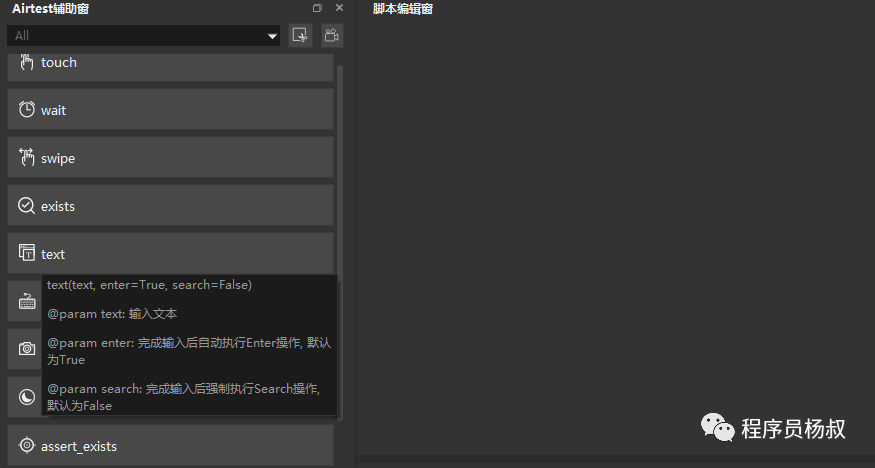The height and width of the screenshot is (468, 875).
Task: Click the assert_exists target icon
Action: [x=26, y=445]
